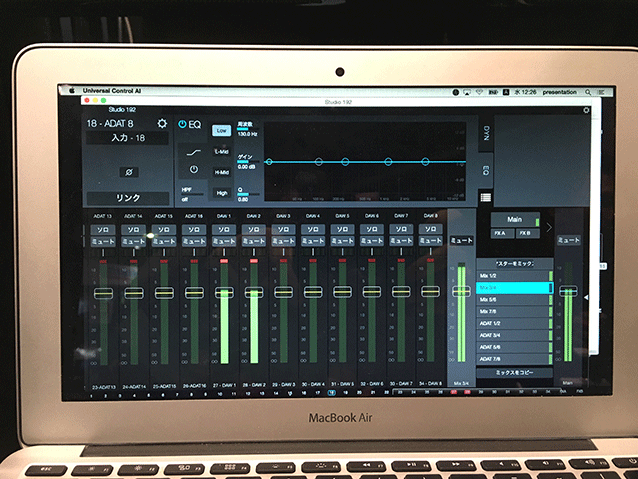Click the Wi-Fi icon in the menu bar
This screenshot has width=638, height=479.
479,92
